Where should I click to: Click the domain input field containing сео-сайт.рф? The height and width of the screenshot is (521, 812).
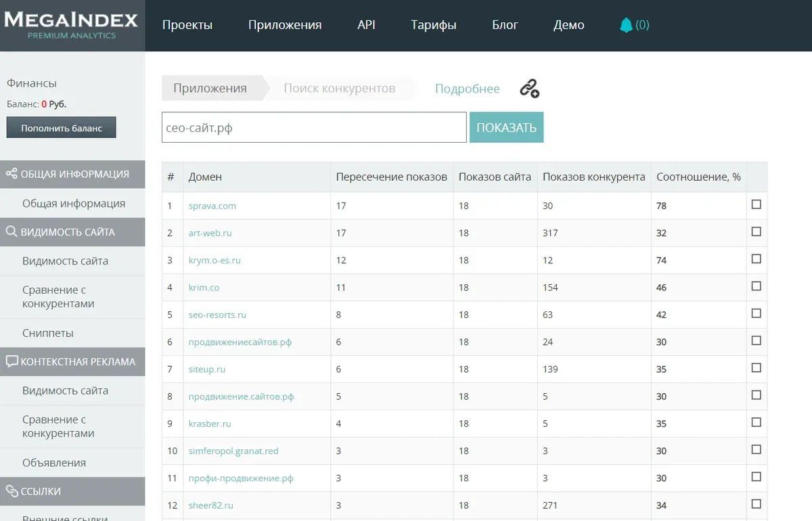pos(314,127)
